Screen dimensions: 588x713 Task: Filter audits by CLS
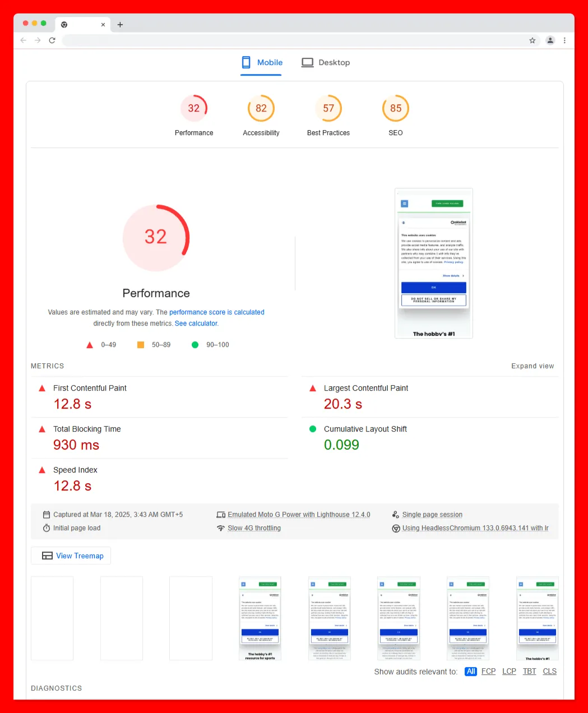[550, 672]
